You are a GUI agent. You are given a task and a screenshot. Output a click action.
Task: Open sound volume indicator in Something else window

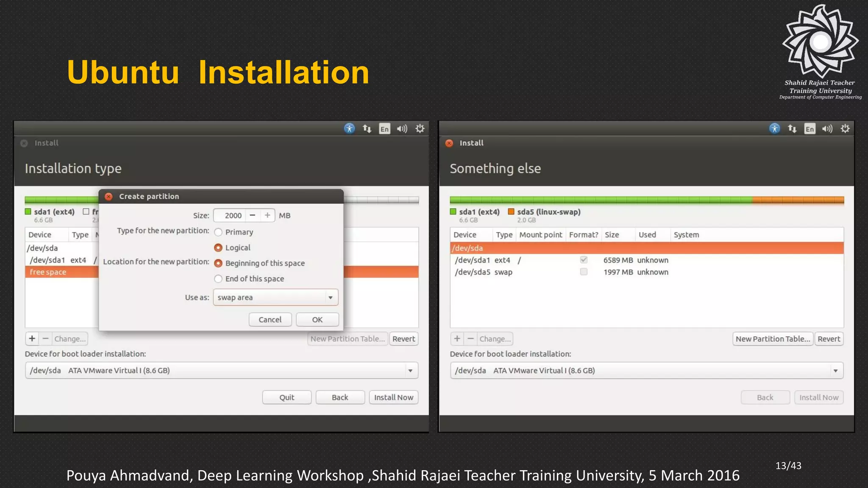827,128
